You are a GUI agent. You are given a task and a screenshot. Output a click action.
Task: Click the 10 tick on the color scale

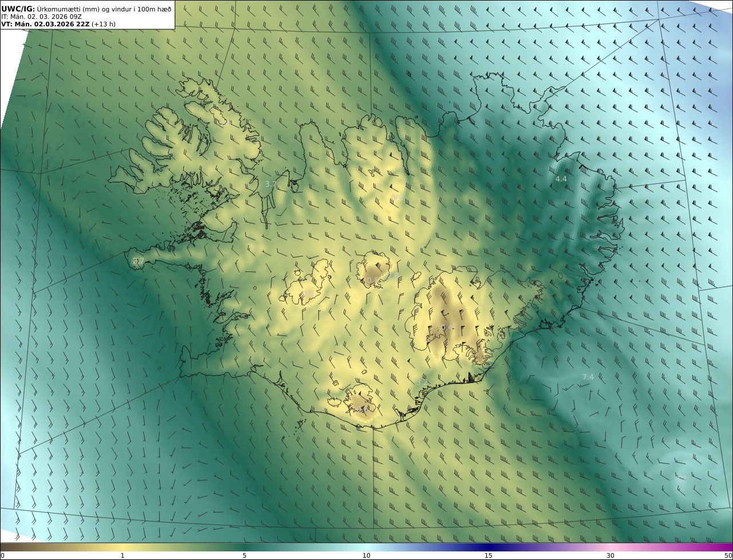(366, 555)
